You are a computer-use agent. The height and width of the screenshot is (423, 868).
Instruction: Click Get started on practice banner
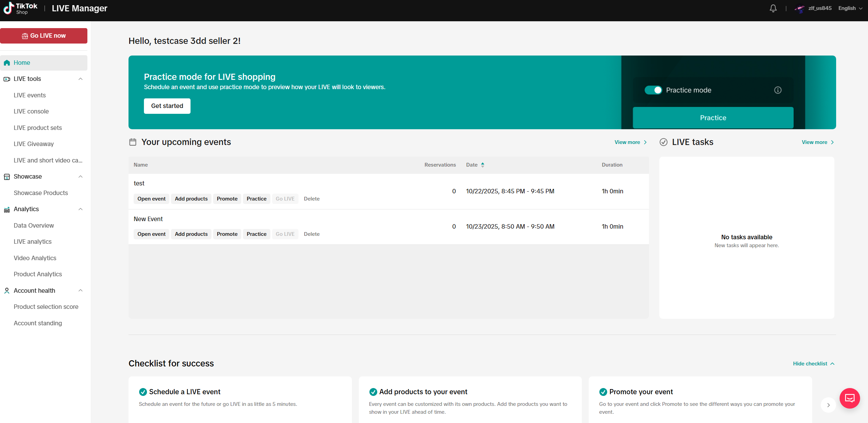167,106
